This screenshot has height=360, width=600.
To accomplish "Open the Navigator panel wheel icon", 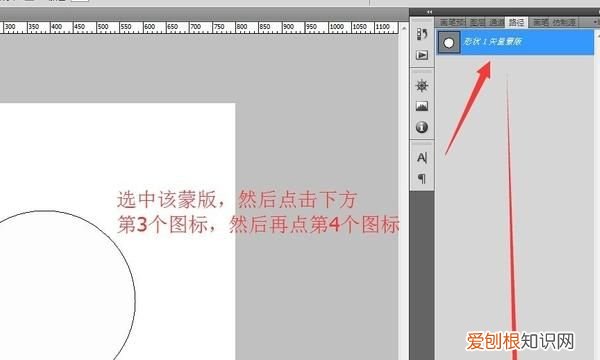I will pyautogui.click(x=422, y=85).
